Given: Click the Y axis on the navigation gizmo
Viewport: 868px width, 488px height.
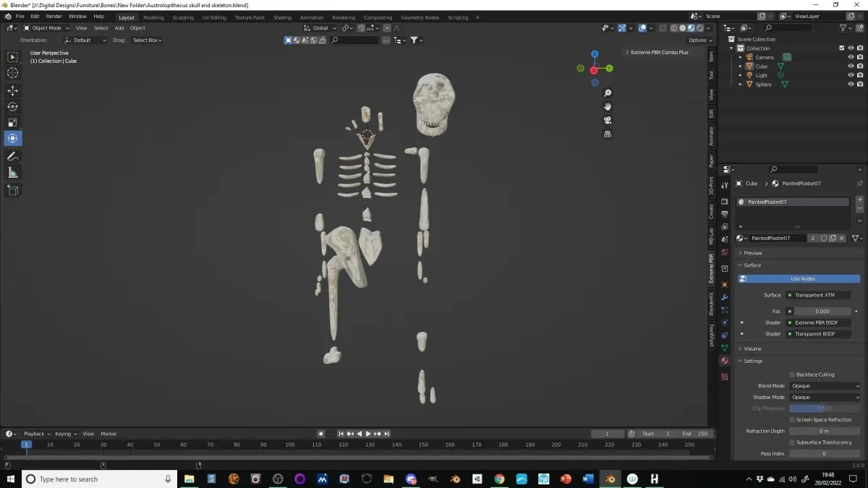Looking at the screenshot, I should 609,68.
